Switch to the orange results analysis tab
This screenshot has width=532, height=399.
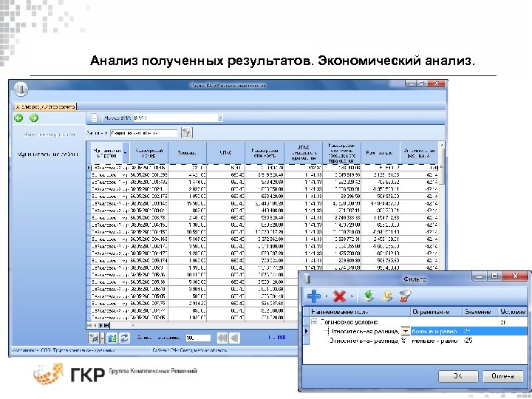45,106
